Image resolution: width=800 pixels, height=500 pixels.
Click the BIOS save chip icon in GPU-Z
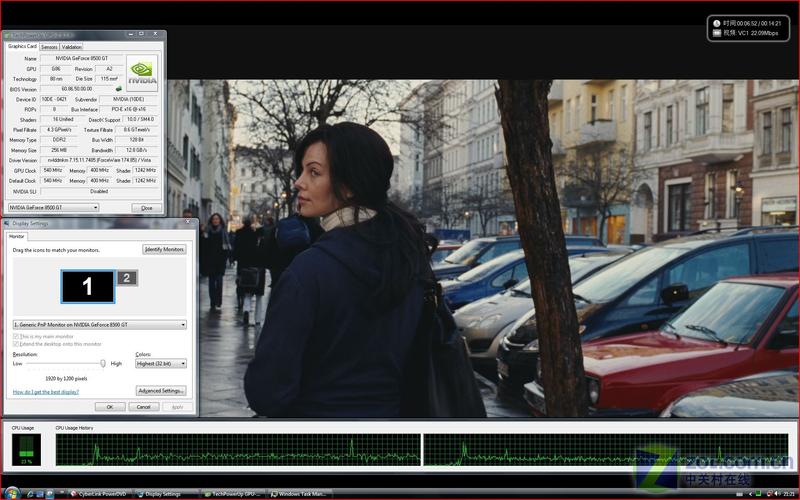pyautogui.click(x=119, y=89)
